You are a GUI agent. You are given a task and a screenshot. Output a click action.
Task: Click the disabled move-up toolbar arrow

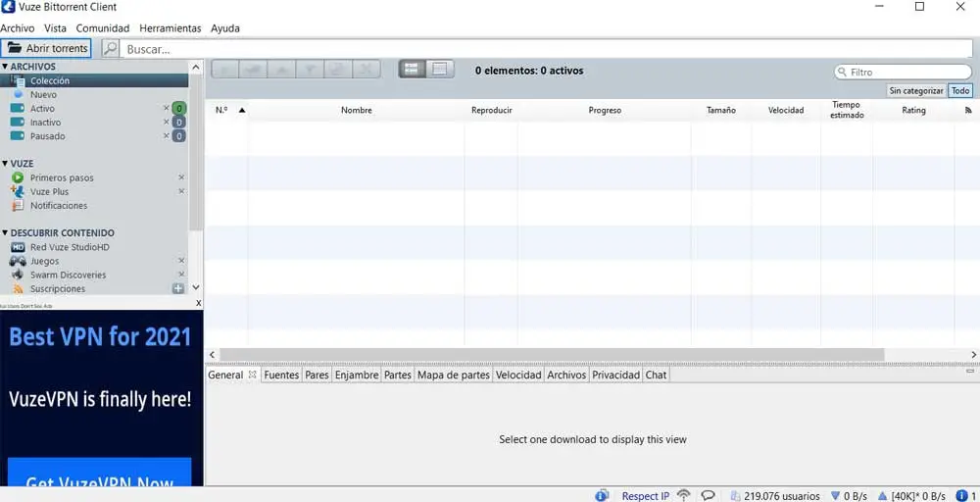(x=282, y=70)
